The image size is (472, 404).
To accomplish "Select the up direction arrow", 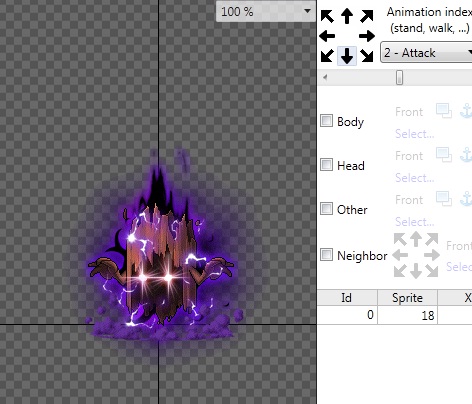I will pyautogui.click(x=347, y=16).
